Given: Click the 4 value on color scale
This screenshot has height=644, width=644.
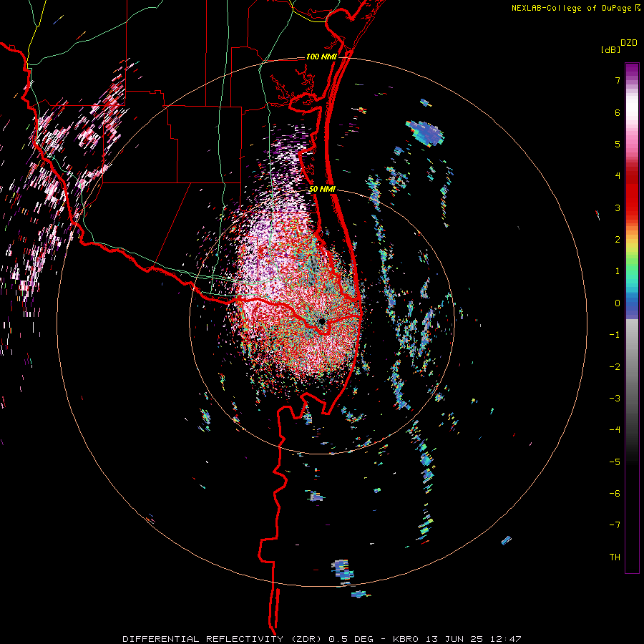Looking at the screenshot, I should tap(618, 176).
